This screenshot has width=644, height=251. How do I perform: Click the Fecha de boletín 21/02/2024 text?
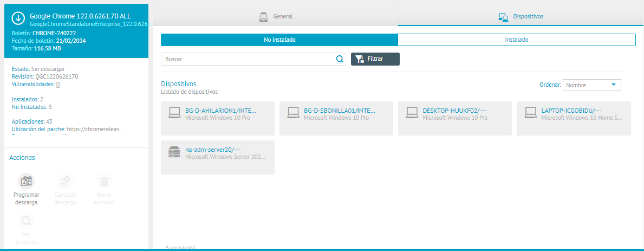click(49, 41)
